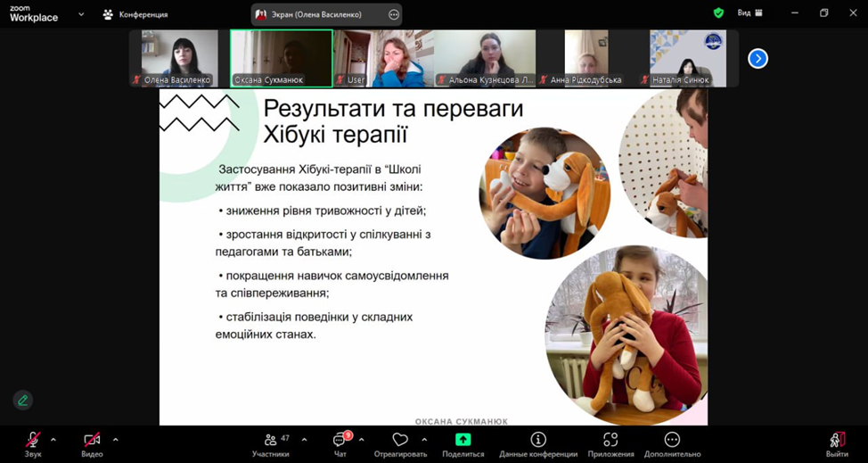868x463 pixels.
Task: Expand audio options arrow next to Звук
Action: point(53,440)
